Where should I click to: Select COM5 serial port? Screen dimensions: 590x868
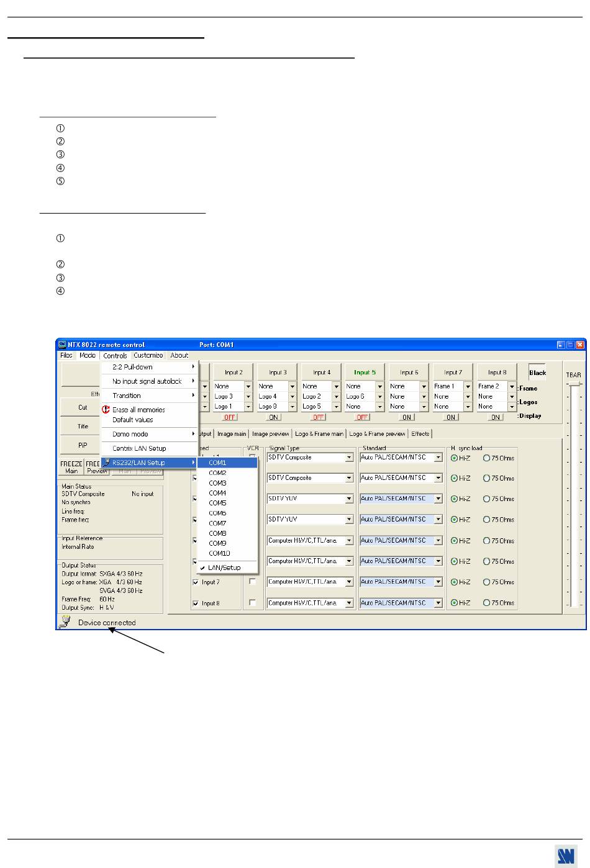(227, 503)
